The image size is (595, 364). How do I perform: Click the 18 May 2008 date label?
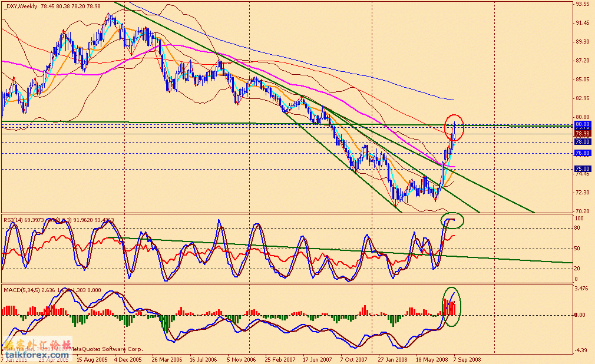click(432, 359)
